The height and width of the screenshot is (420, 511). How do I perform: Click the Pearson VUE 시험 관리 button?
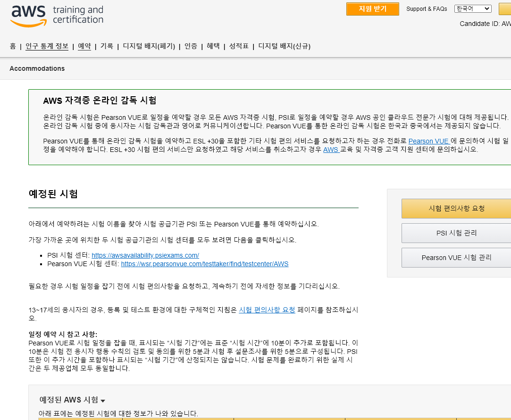tap(456, 258)
